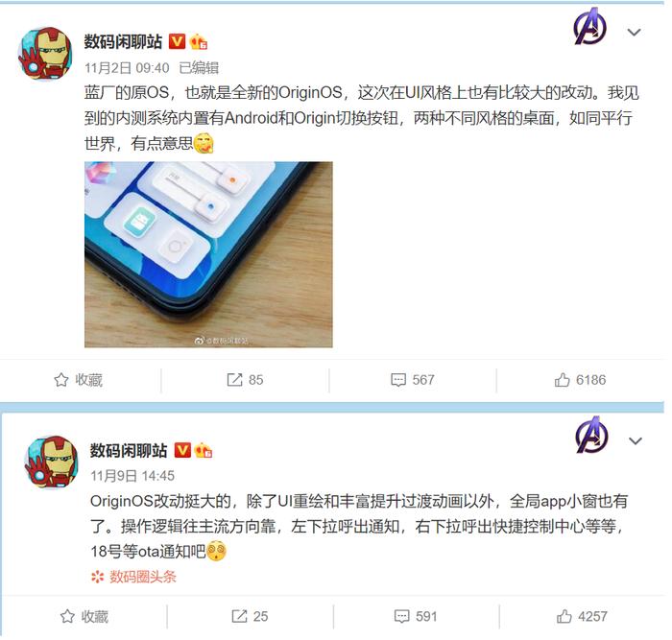Open the second post's Iron Man avatar
This screenshot has width=672, height=640.
coord(51,462)
